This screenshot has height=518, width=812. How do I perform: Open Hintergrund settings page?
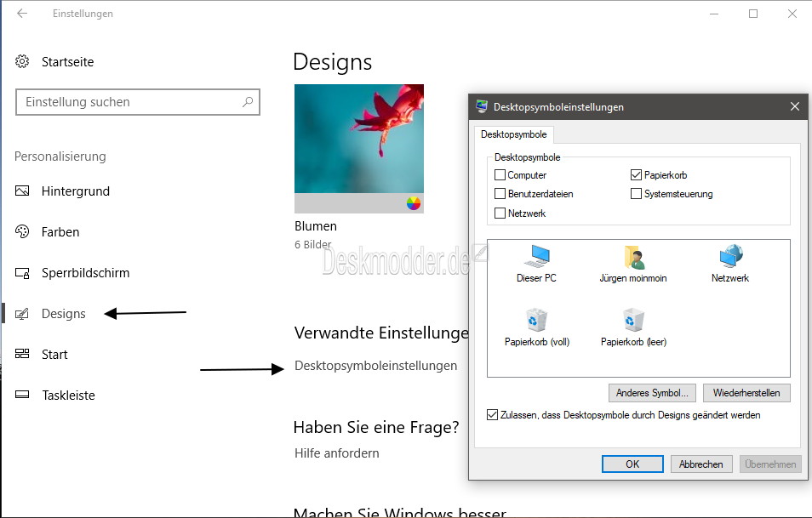[75, 191]
